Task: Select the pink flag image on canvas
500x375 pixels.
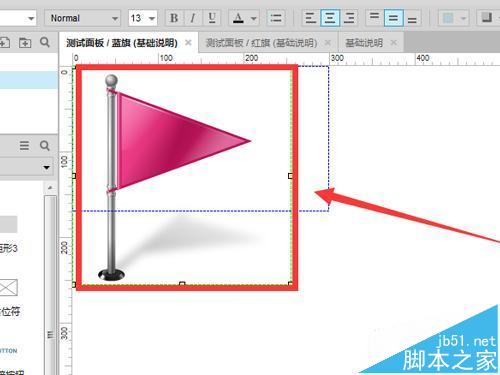Action: [182, 176]
